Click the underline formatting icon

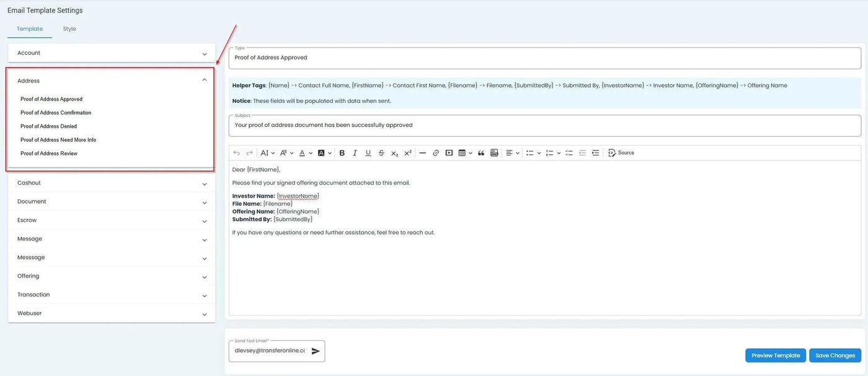click(x=368, y=153)
